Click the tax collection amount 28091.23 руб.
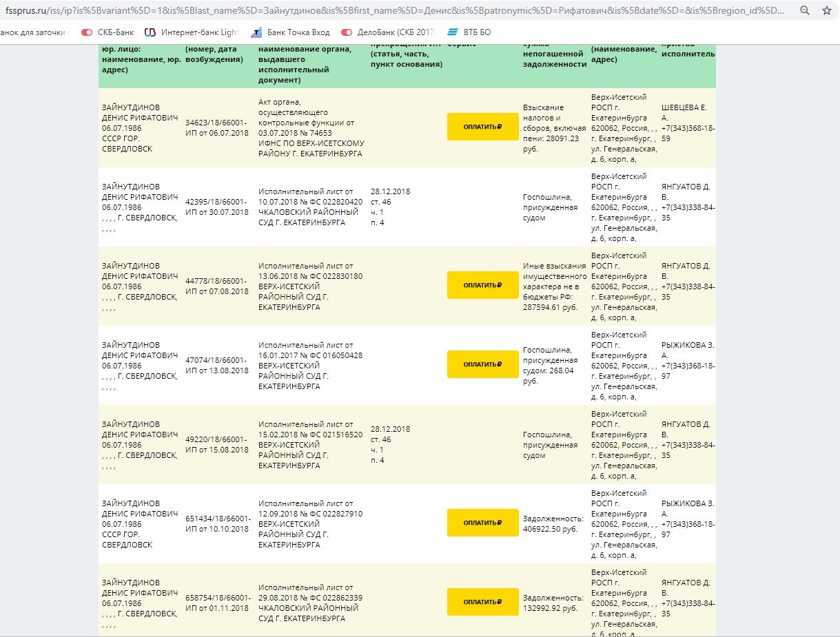This screenshot has width=840, height=637. coord(555,127)
